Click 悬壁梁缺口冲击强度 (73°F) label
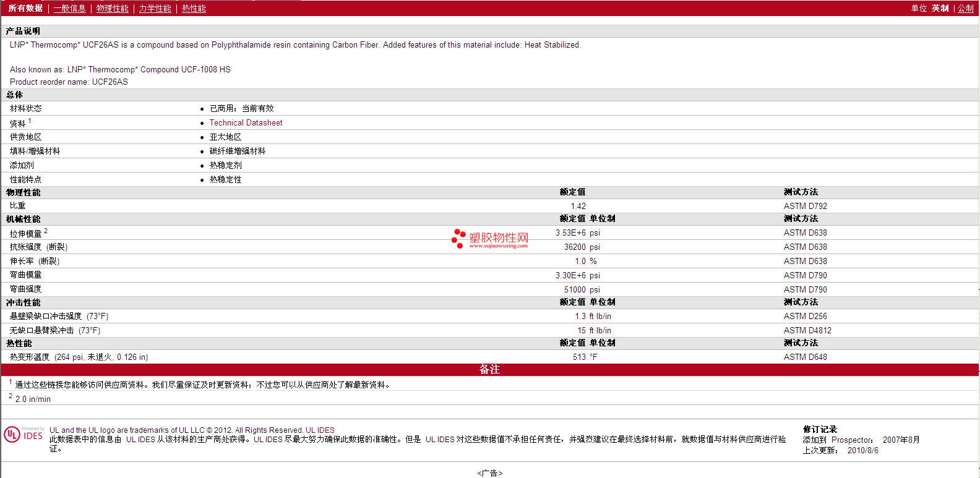The image size is (980, 478). (x=59, y=316)
